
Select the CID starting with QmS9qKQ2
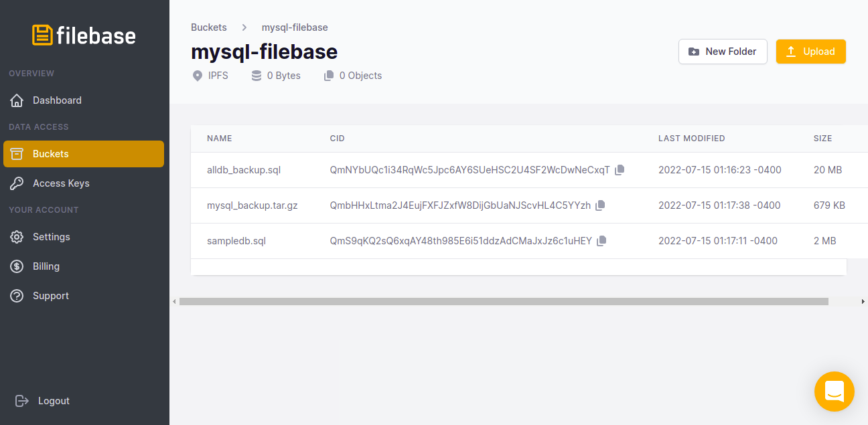pyautogui.click(x=461, y=241)
